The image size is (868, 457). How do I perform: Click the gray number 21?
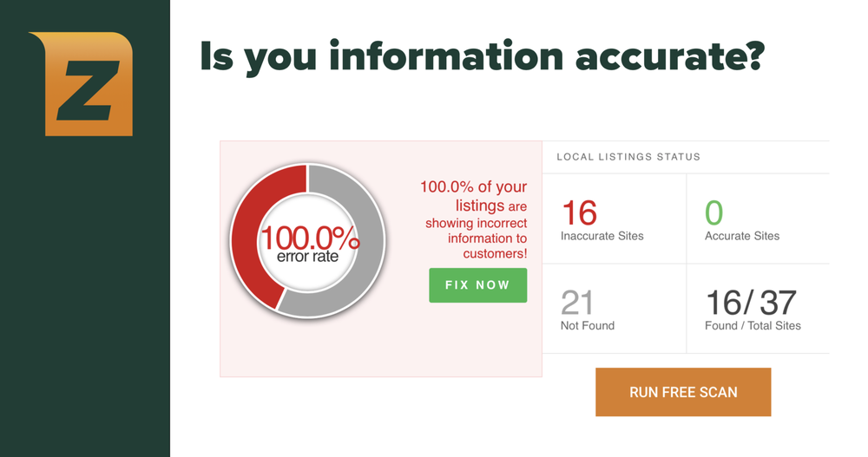click(x=577, y=302)
